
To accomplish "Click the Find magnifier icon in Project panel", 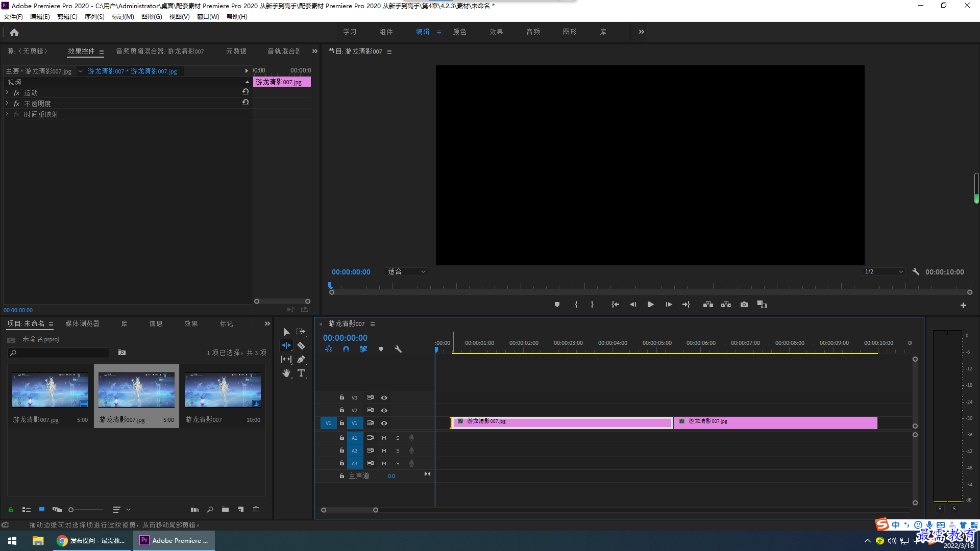I will (x=210, y=510).
